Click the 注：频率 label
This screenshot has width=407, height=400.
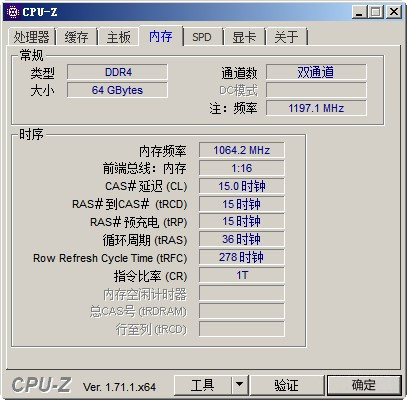[233, 109]
